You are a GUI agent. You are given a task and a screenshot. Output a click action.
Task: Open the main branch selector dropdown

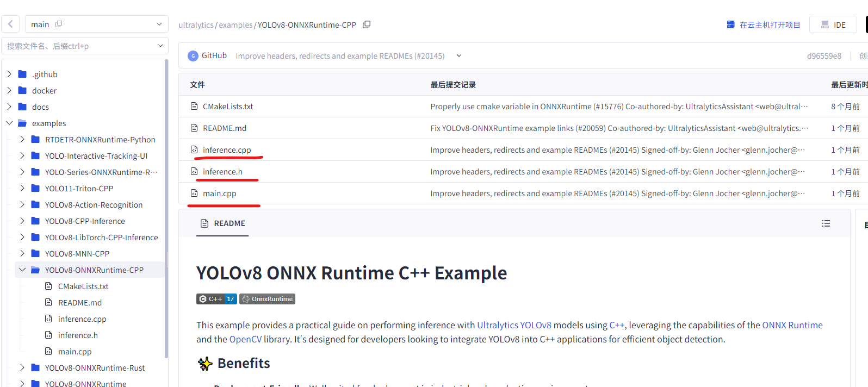pos(97,24)
